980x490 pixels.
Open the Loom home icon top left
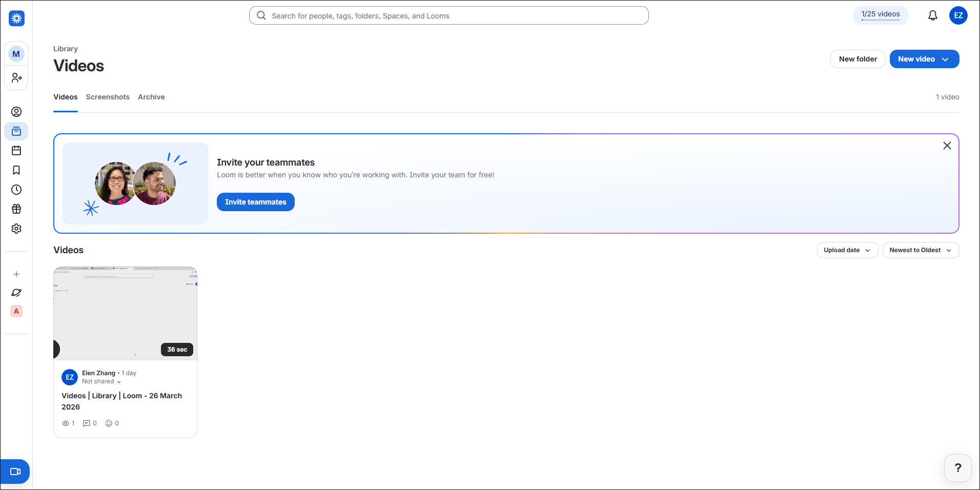tap(16, 18)
